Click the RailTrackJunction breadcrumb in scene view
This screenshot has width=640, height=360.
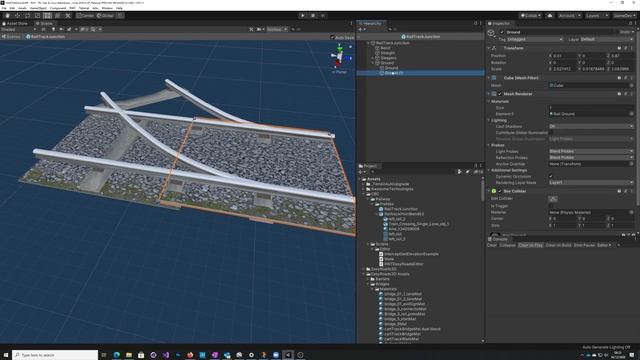[45, 37]
